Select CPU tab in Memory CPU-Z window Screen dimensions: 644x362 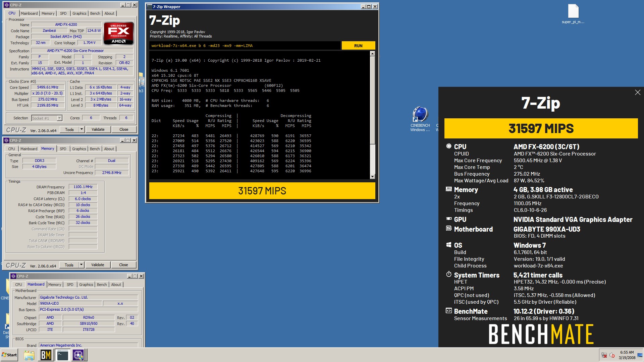[x=11, y=149]
